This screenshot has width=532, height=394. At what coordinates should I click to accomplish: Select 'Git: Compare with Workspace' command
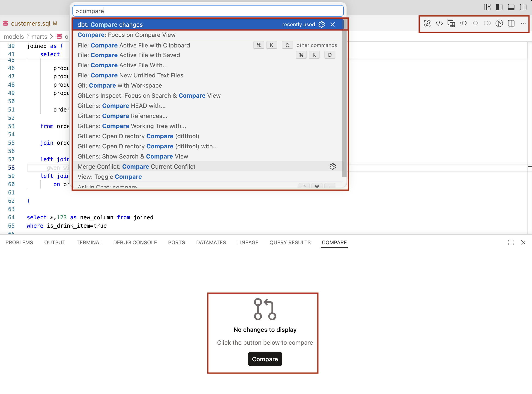point(120,85)
